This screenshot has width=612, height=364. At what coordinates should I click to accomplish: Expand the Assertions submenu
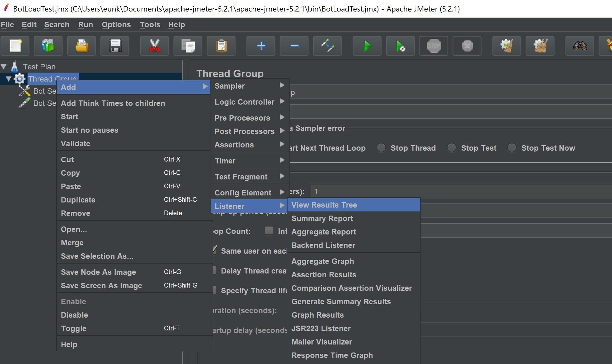pos(250,145)
